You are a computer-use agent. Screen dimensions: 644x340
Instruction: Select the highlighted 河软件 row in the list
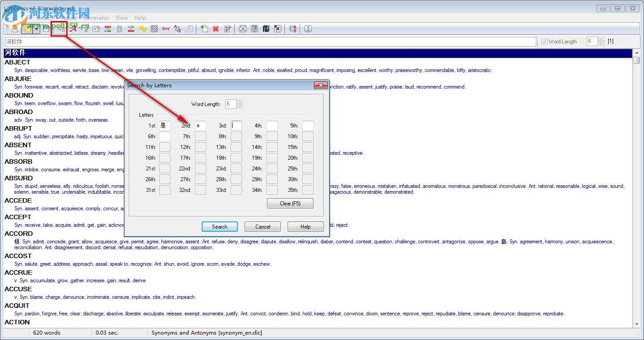(x=318, y=53)
